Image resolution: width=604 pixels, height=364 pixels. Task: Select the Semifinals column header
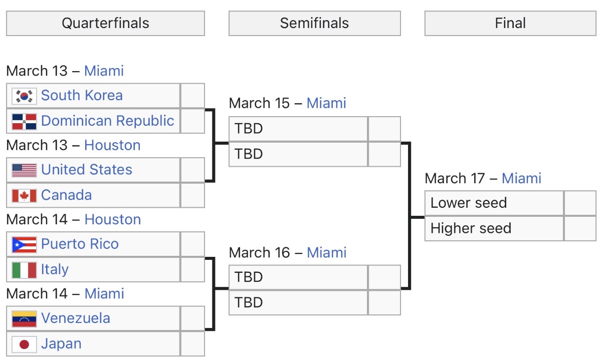pyautogui.click(x=314, y=24)
